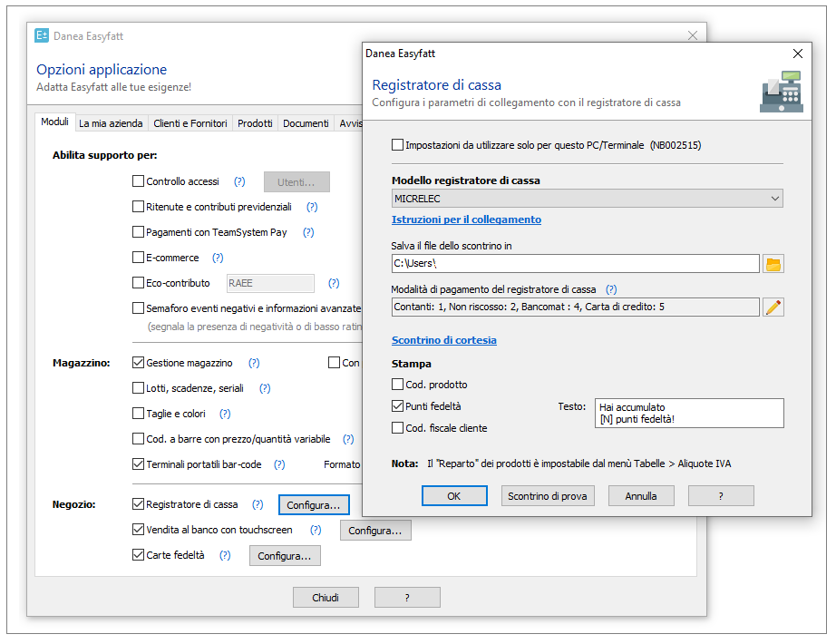The width and height of the screenshot is (836, 644).
Task: Confirm cash register settings with OK
Action: 454,495
